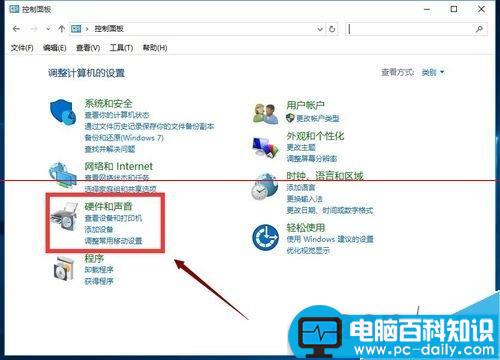The width and height of the screenshot is (500, 360).
Task: Click 优化视觉显示 link
Action: [308, 250]
